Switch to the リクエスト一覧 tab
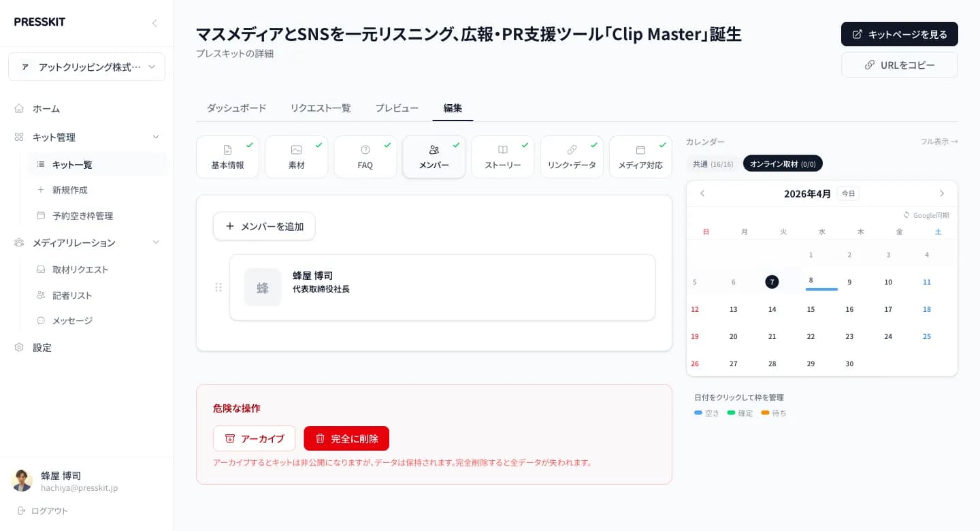This screenshot has height=531, width=980. point(321,108)
